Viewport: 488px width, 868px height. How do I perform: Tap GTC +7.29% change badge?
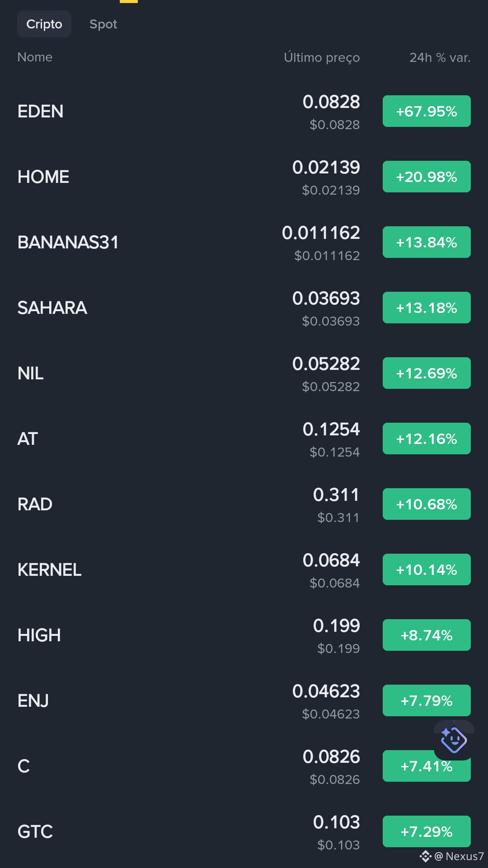pos(427,831)
